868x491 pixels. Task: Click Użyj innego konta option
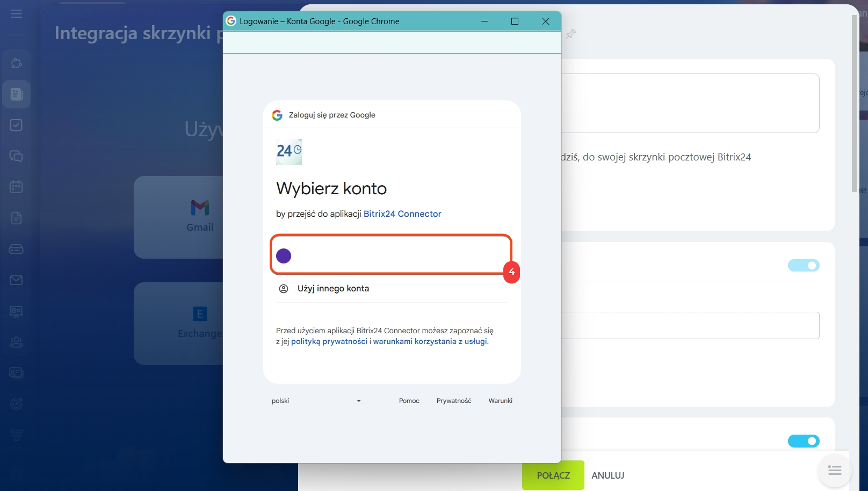(x=392, y=289)
